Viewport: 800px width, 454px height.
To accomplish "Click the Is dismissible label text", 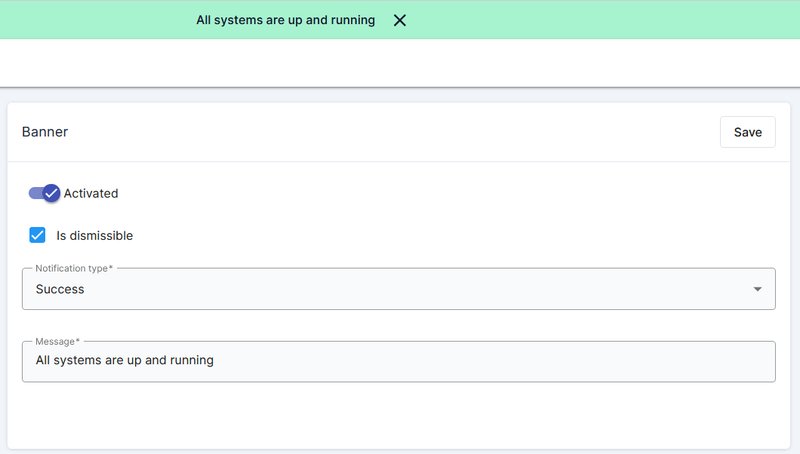I will pyautogui.click(x=94, y=236).
